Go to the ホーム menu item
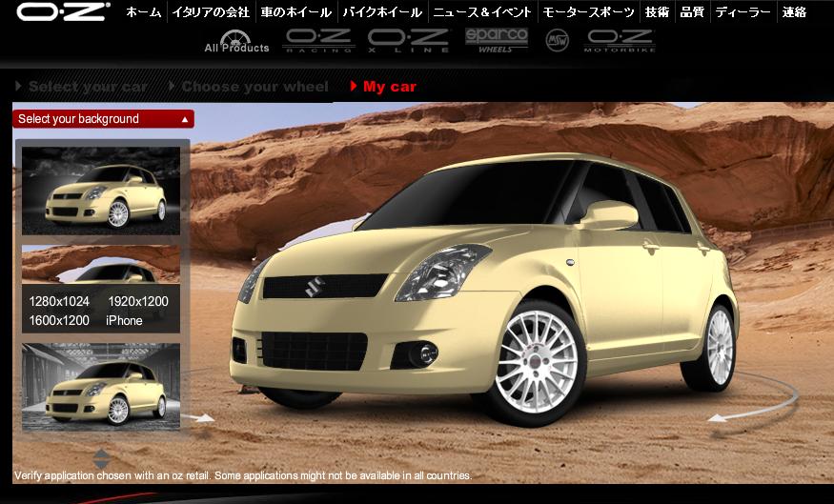Image resolution: width=834 pixels, height=504 pixels. (144, 11)
